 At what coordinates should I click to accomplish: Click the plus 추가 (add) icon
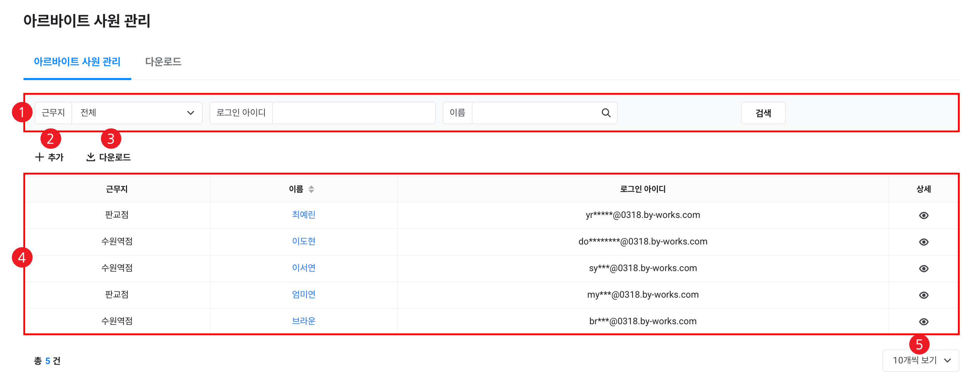click(39, 157)
